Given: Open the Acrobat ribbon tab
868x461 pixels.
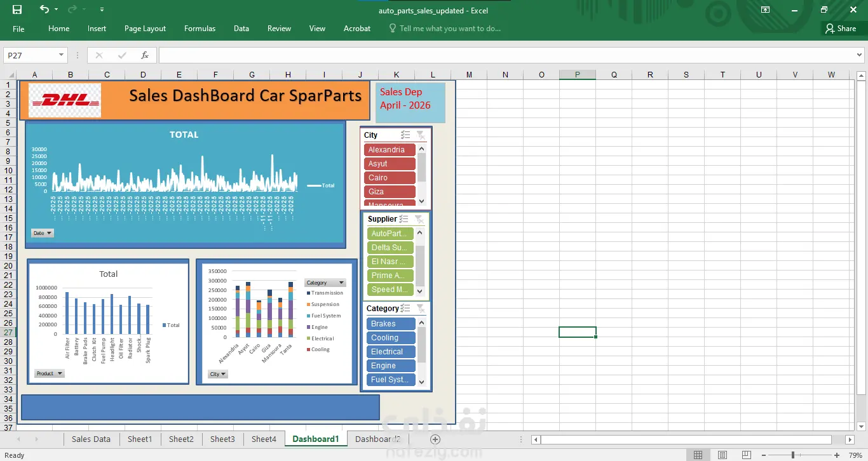Looking at the screenshot, I should pos(357,29).
